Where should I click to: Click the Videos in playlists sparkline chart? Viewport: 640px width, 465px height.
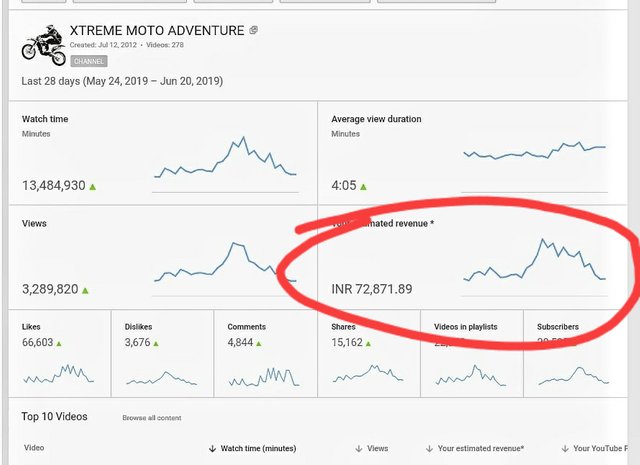click(x=471, y=375)
